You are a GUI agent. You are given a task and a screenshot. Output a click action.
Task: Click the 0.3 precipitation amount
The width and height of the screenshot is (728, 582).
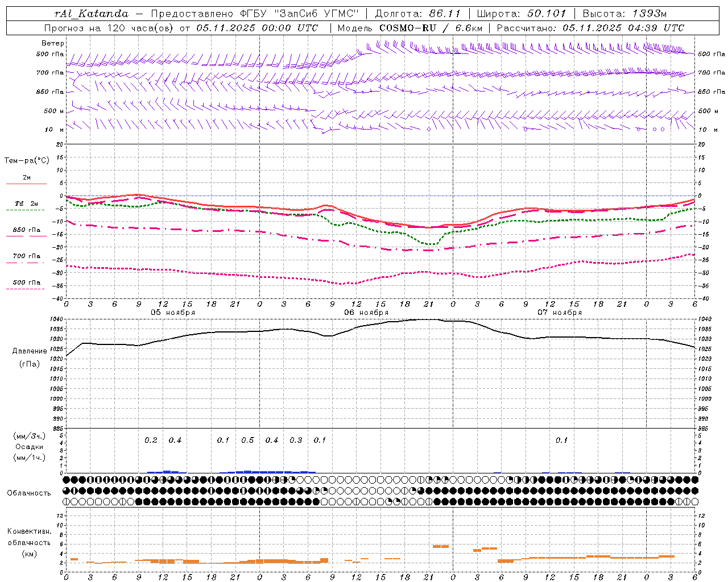click(296, 440)
